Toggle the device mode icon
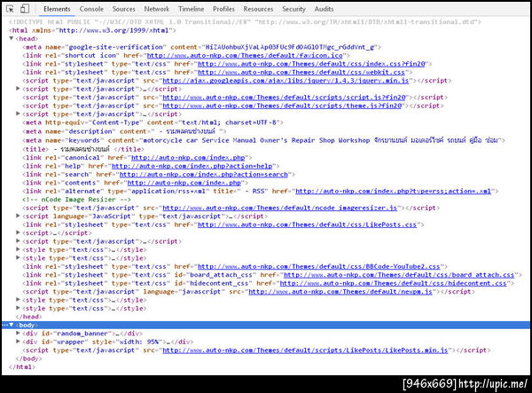Screen dimensions: 532x393 point(25,9)
